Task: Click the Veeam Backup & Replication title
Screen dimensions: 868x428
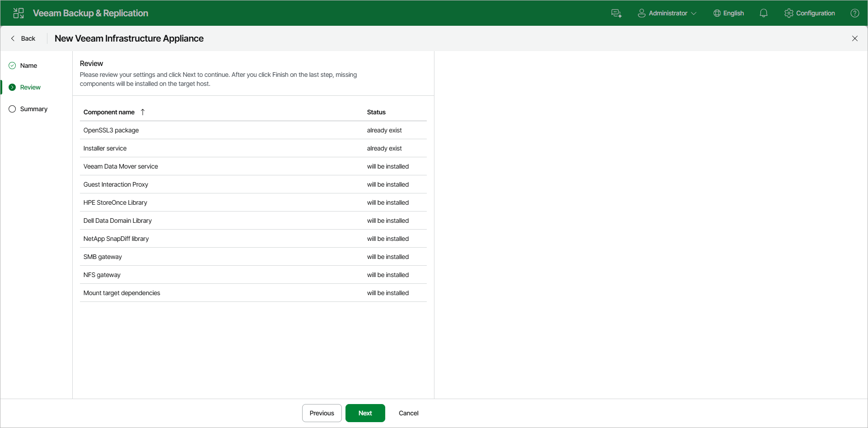Action: (x=90, y=13)
